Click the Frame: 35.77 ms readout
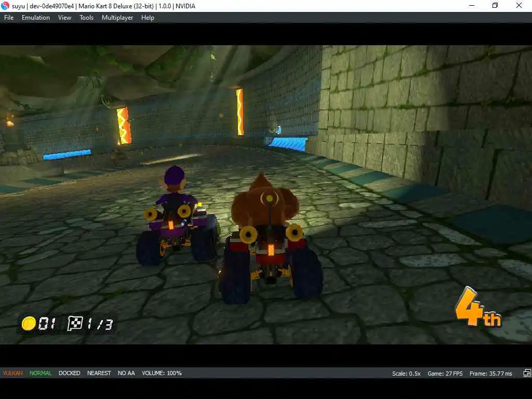532x399 pixels. [490, 374]
